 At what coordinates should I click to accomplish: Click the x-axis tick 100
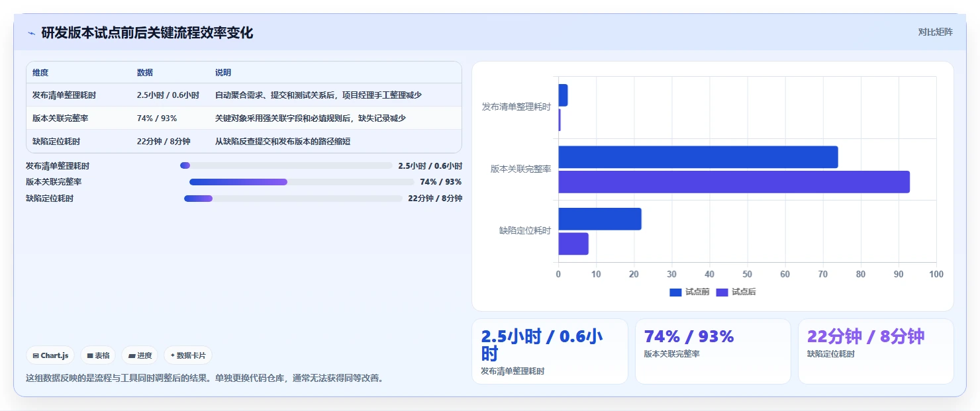click(x=936, y=274)
